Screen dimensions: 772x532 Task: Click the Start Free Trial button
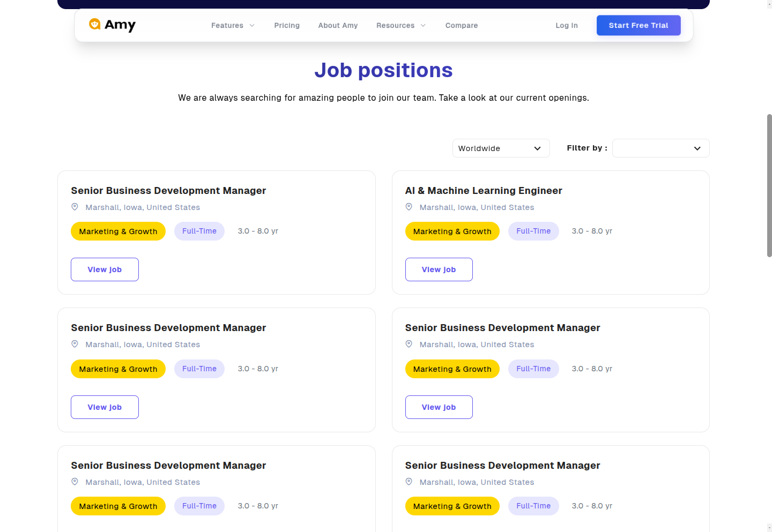coord(639,25)
